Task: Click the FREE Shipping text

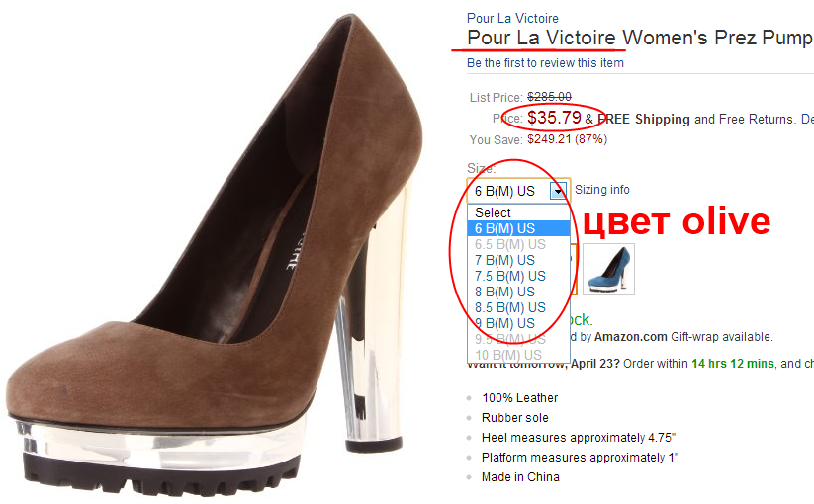Action: pyautogui.click(x=644, y=120)
